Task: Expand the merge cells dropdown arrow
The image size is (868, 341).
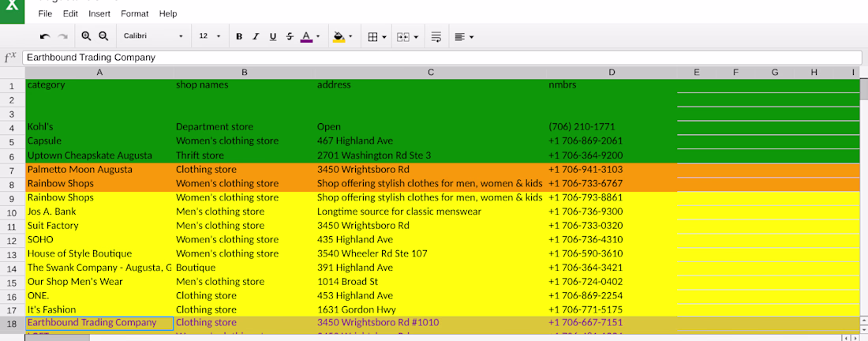Action: pyautogui.click(x=416, y=36)
